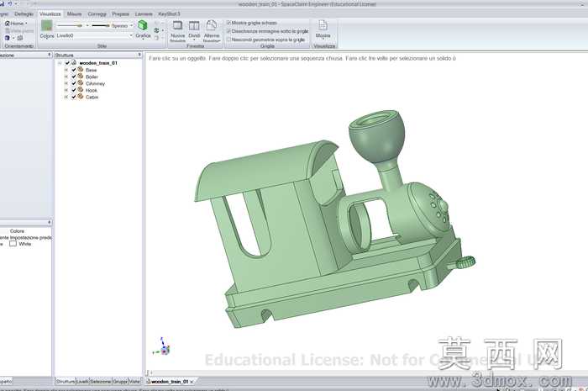Click the pin icon on Struttura panel

(x=139, y=55)
